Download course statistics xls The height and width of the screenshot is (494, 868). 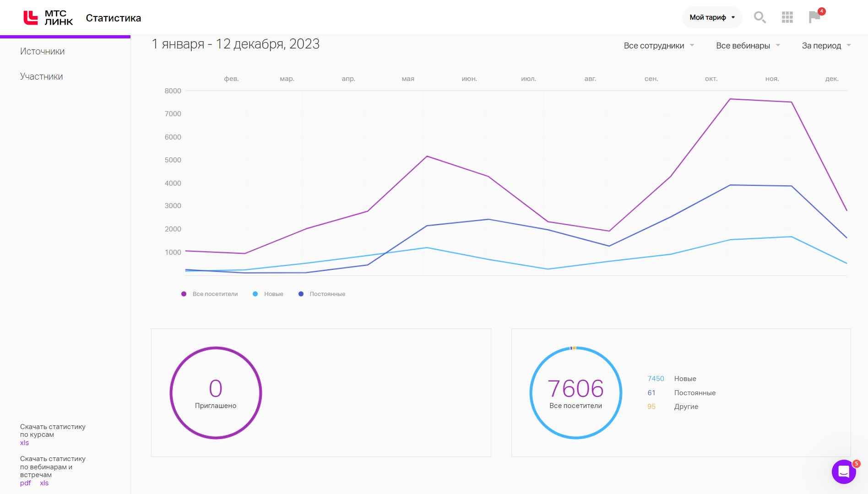tap(24, 443)
